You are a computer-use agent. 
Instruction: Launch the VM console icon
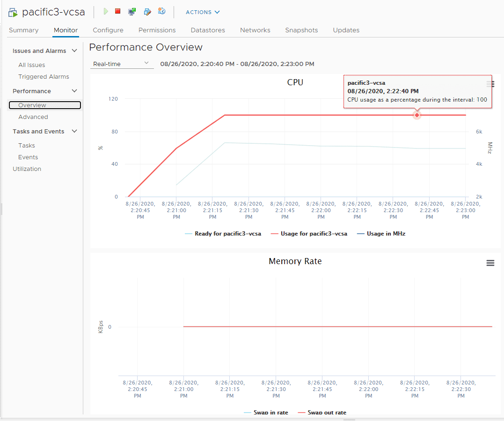click(132, 11)
